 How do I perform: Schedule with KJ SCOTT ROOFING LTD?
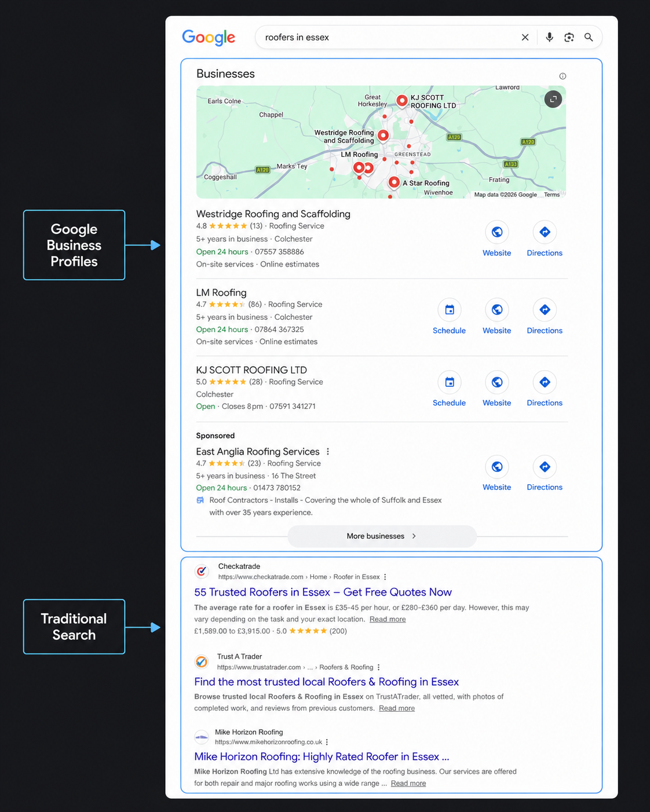pos(450,382)
